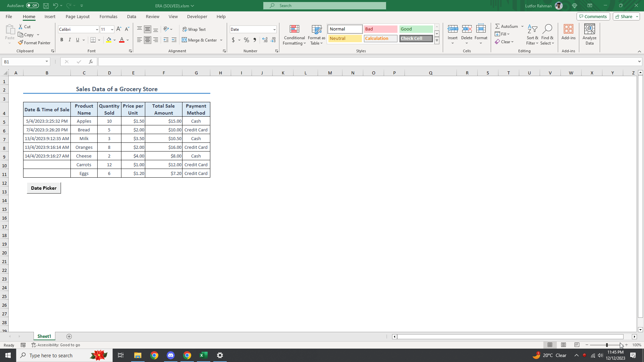Click the Merge & Center icon
This screenshot has width=644, height=362.
point(184,40)
